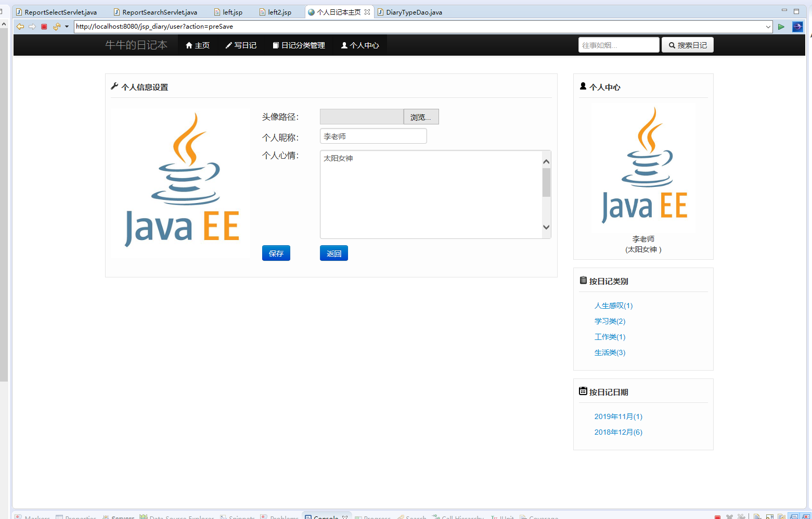Toggle Show Console When Standard Out Changes
The width and height of the screenshot is (812, 519).
point(794,516)
